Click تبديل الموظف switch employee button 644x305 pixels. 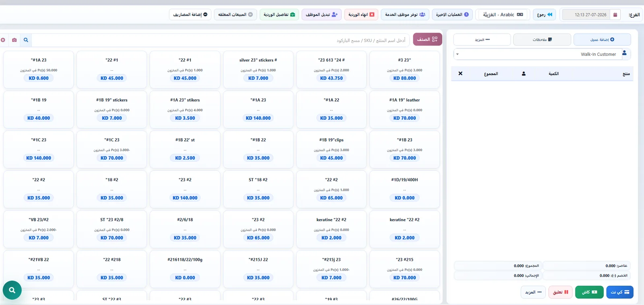coord(322,15)
